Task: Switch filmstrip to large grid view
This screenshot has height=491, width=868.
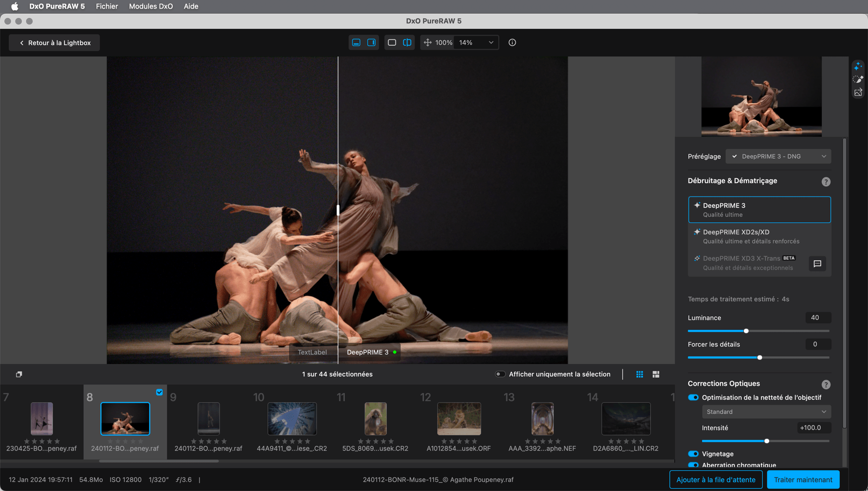Action: [656, 374]
